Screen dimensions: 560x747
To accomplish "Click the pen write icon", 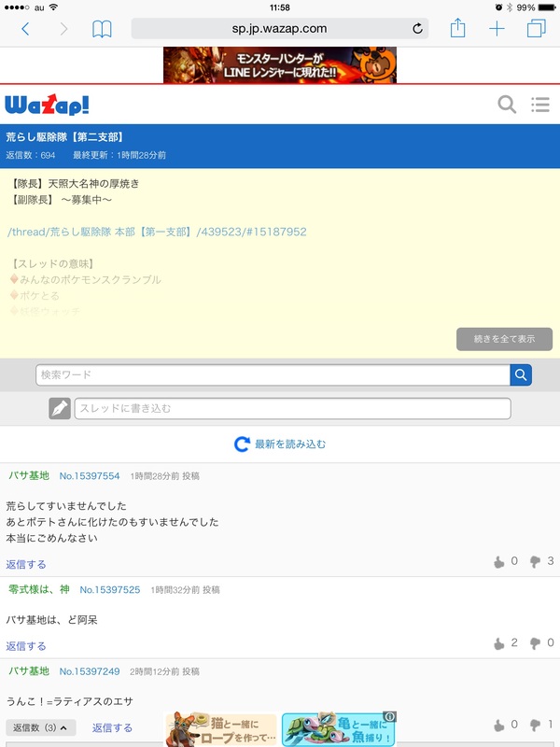I will (x=60, y=409).
